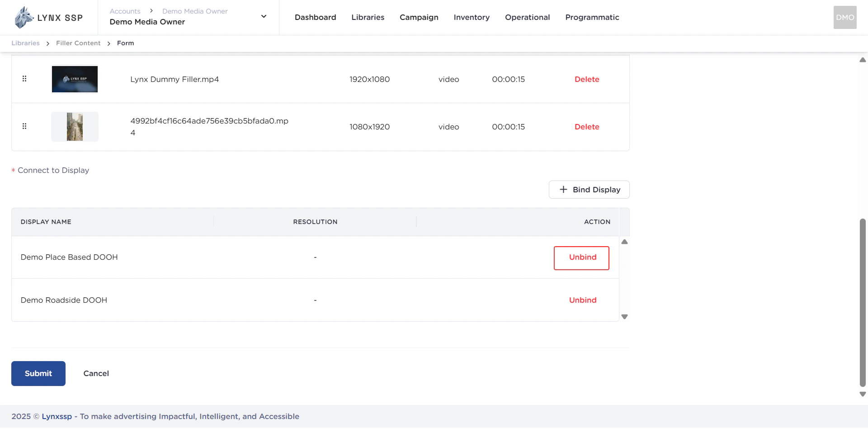
Task: Open the Libraries menu
Action: [x=368, y=17]
